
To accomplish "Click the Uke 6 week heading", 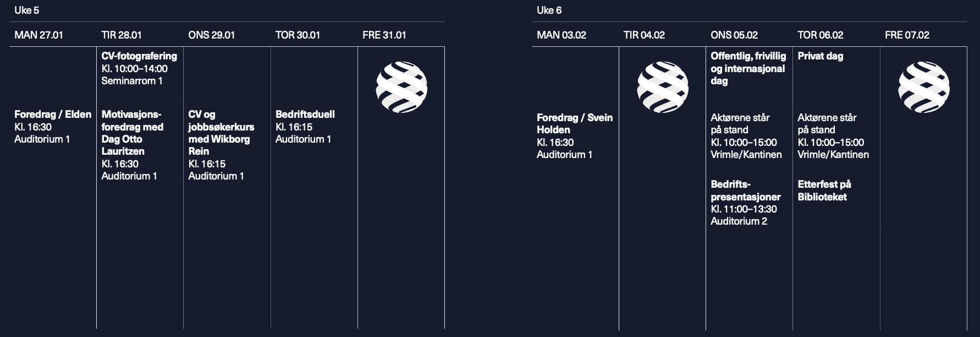I will pyautogui.click(x=549, y=10).
